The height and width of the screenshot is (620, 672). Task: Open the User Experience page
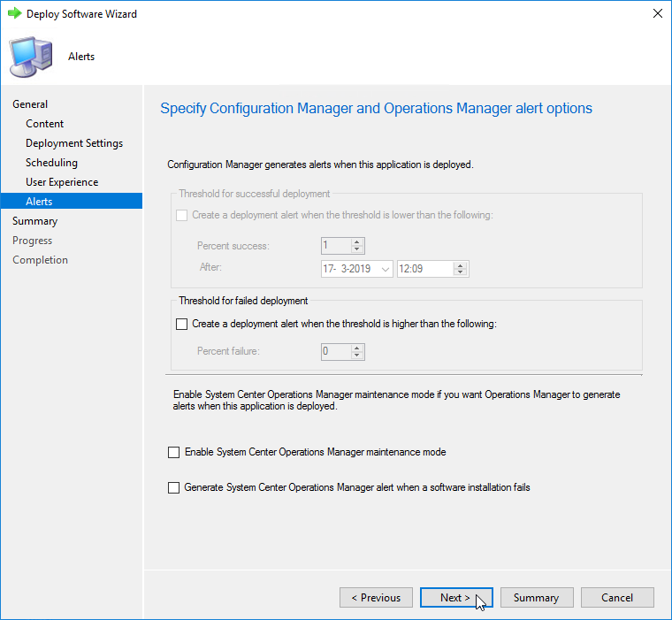[62, 182]
